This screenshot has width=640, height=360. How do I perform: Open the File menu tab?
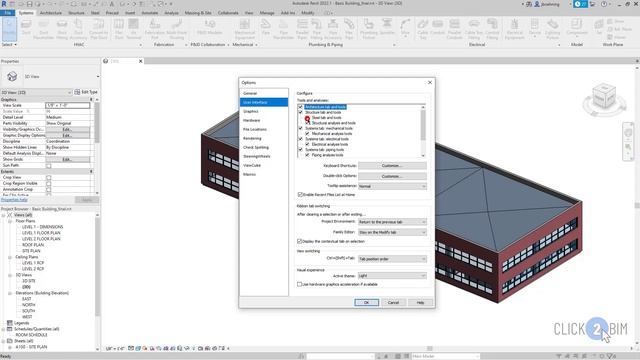(7, 13)
